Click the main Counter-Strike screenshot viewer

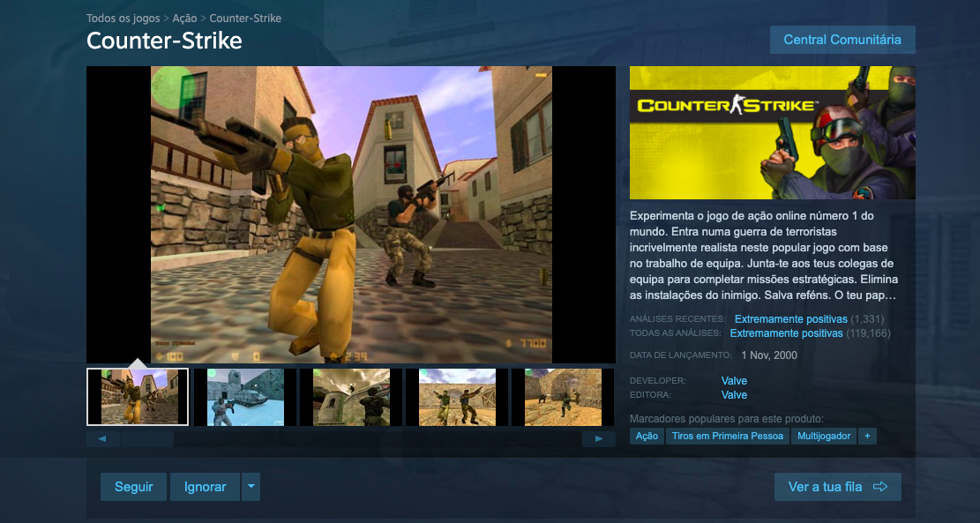coord(350,214)
